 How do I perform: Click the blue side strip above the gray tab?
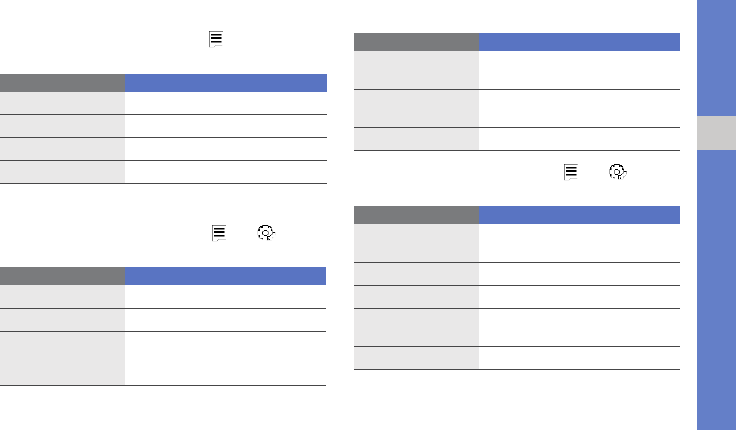[x=716, y=58]
